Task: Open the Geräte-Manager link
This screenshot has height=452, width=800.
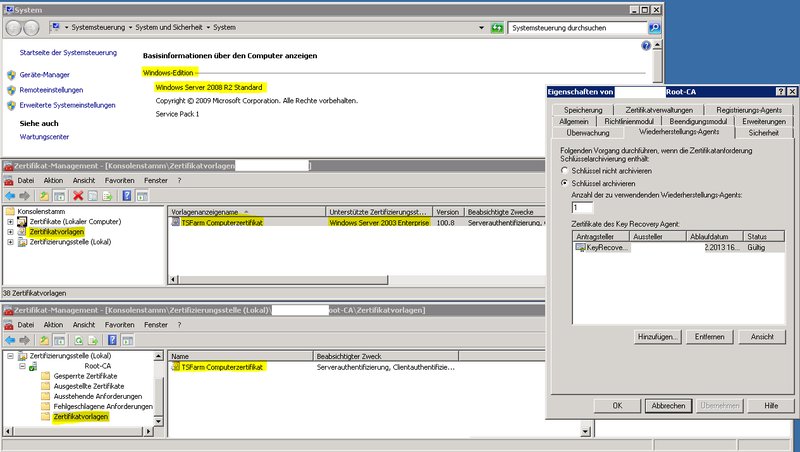Action: coord(44,75)
